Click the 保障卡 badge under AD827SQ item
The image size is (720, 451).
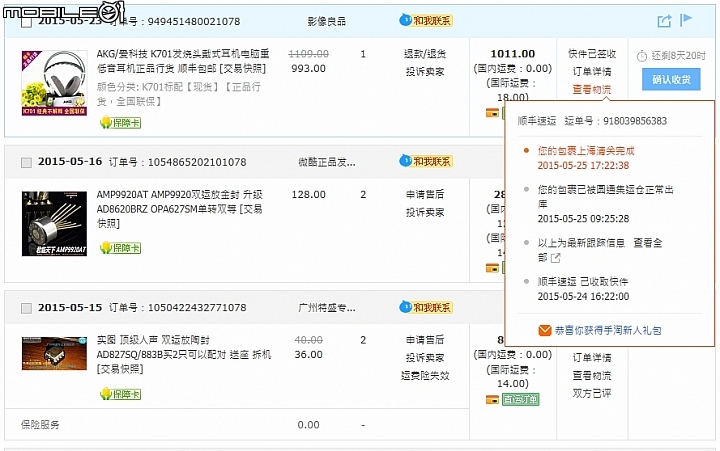click(x=120, y=394)
